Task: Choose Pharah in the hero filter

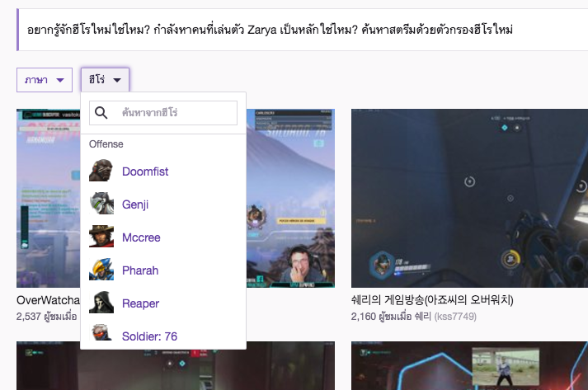Action: coord(140,270)
